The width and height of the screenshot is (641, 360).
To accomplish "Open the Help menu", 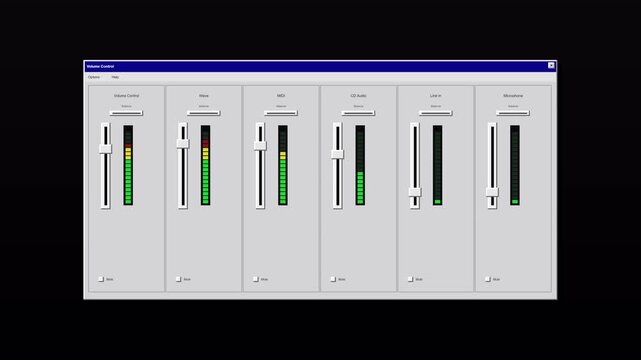I will (115, 77).
